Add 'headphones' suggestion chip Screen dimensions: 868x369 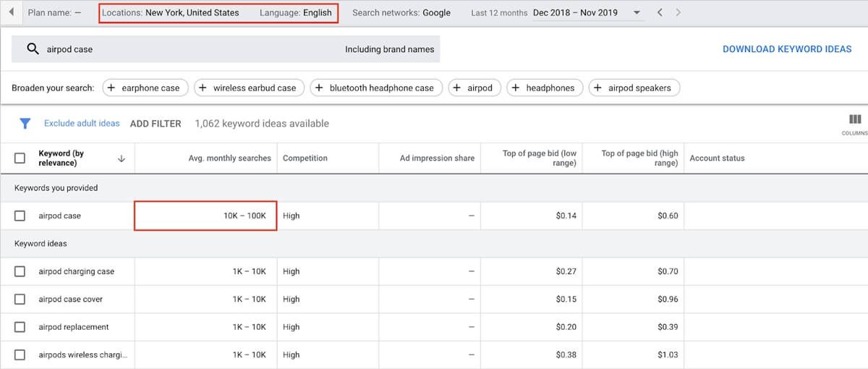545,88
